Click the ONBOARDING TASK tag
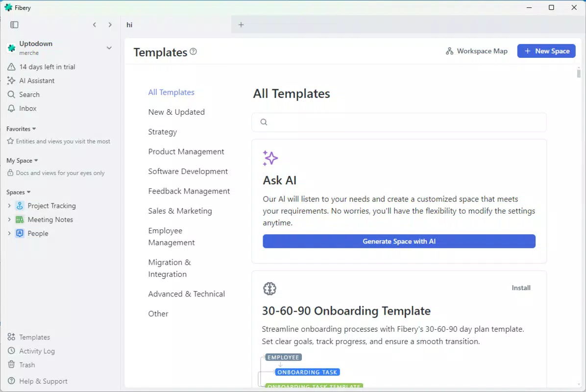The height and width of the screenshot is (392, 586). click(307, 372)
